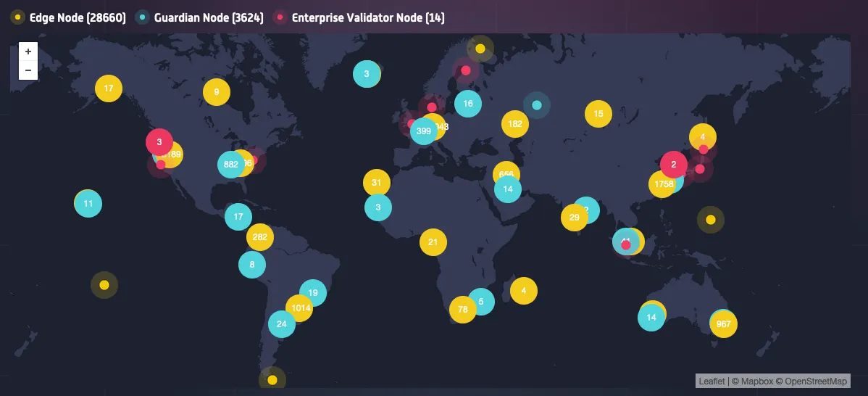
Task: Click the pink validator node in Scandinavia
Action: click(x=466, y=70)
